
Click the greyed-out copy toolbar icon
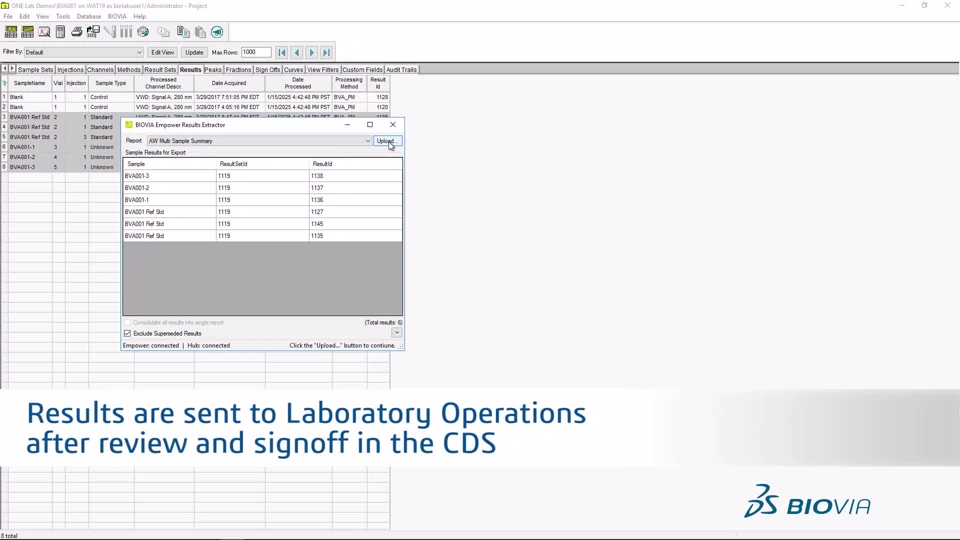pyautogui.click(x=163, y=32)
